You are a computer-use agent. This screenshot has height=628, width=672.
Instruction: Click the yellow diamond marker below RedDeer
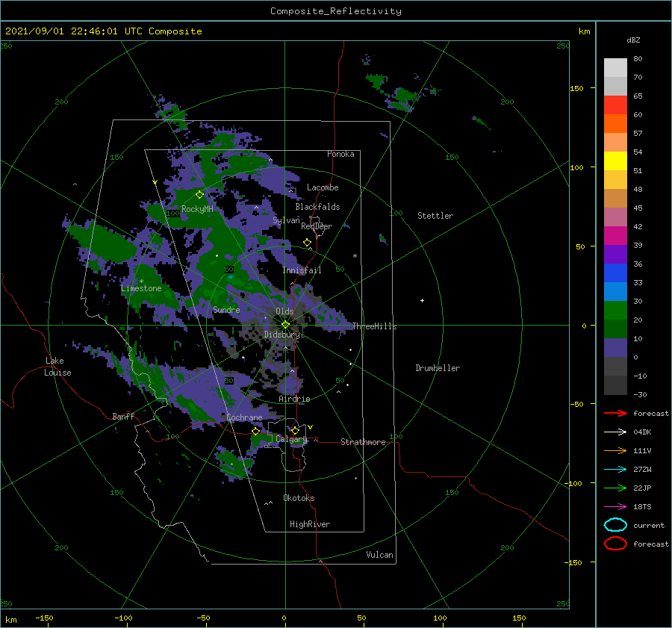pyautogui.click(x=307, y=243)
